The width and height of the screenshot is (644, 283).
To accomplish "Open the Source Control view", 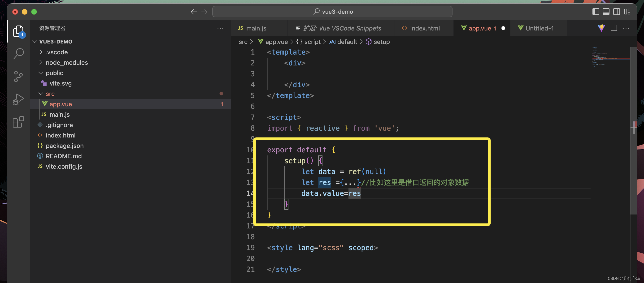I will pyautogui.click(x=18, y=77).
